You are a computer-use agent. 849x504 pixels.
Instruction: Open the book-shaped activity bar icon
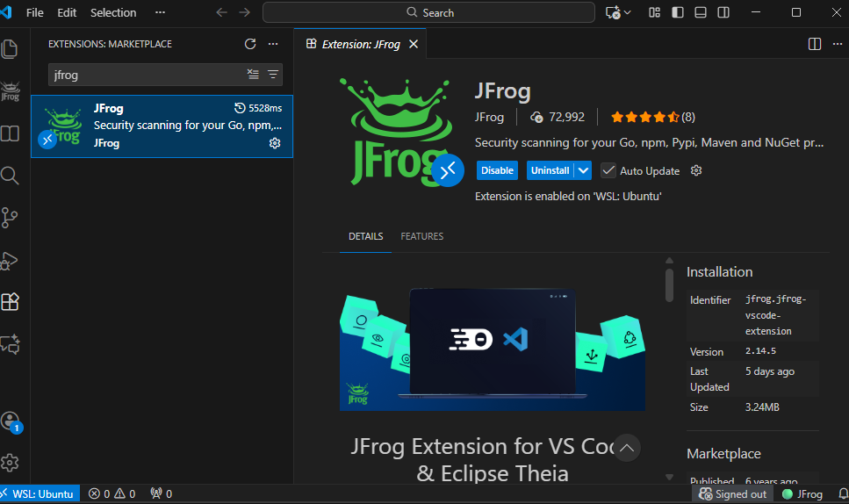point(10,133)
